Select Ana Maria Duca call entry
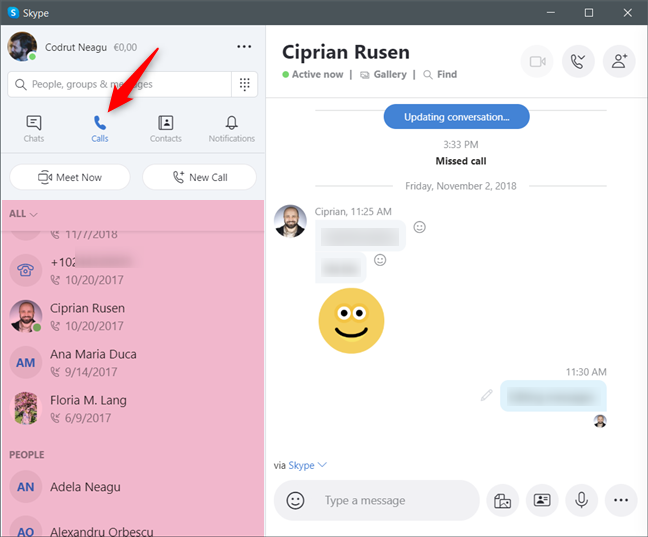This screenshot has width=648, height=537. (x=132, y=363)
